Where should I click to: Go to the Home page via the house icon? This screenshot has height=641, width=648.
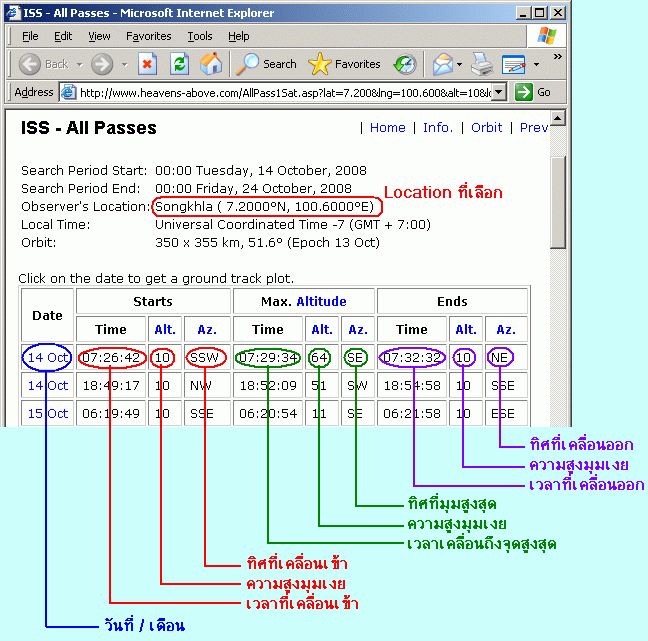(x=211, y=64)
